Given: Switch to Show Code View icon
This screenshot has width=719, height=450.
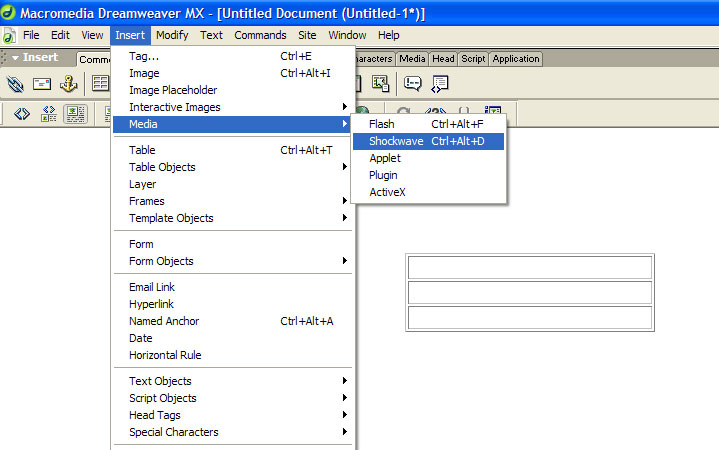Looking at the screenshot, I should pos(22,114).
